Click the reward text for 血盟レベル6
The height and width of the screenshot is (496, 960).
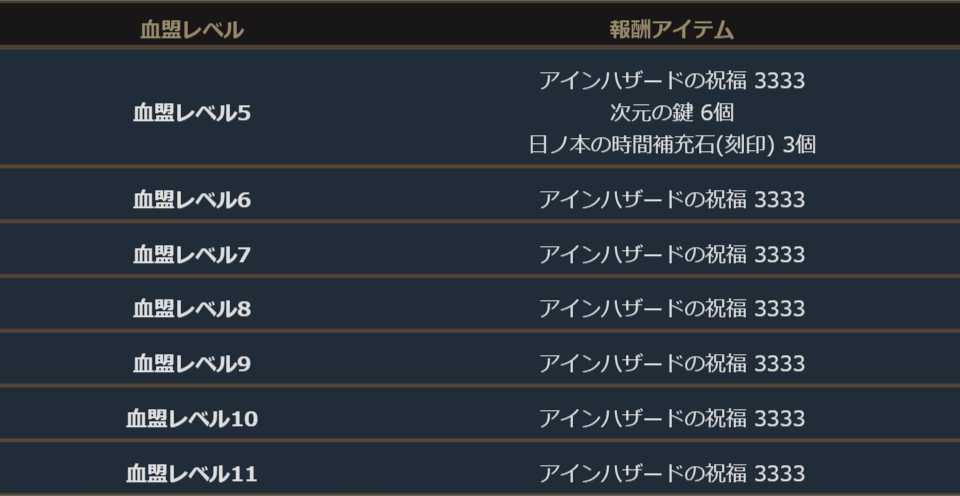click(x=671, y=200)
